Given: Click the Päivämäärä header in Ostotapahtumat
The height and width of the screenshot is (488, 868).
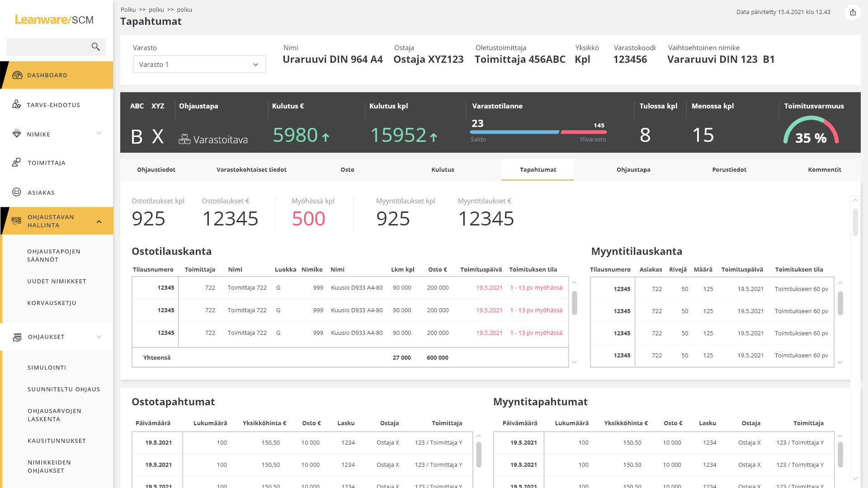Looking at the screenshot, I should (153, 423).
